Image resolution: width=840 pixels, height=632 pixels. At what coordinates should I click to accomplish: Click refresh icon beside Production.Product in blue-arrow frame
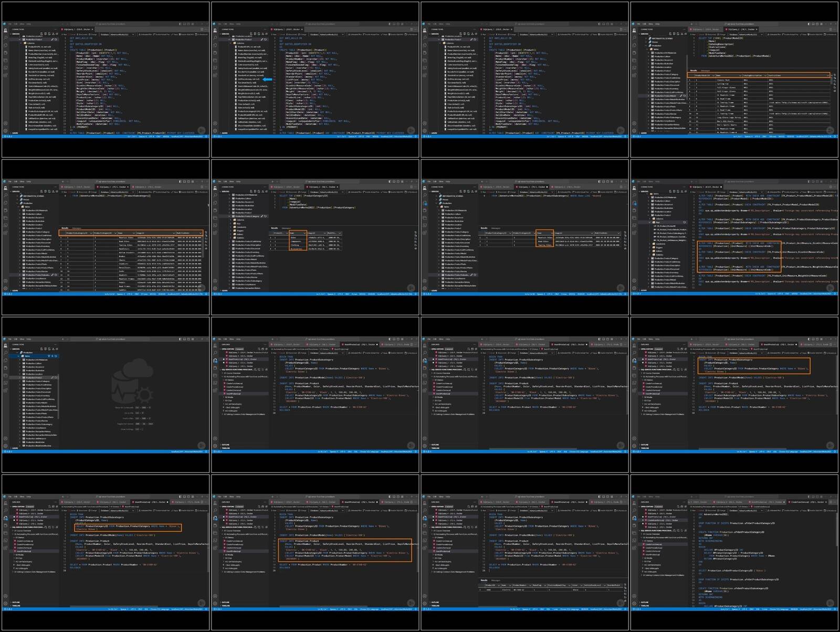tap(265, 39)
